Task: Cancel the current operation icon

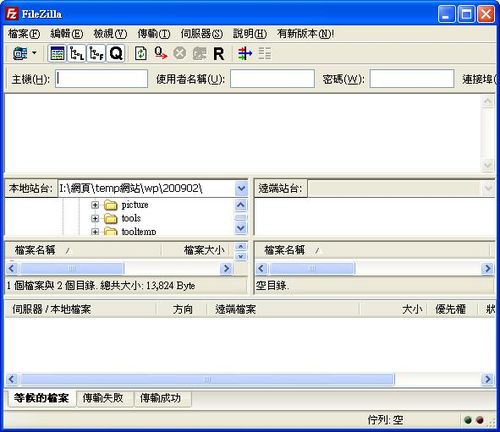Action: [179, 53]
